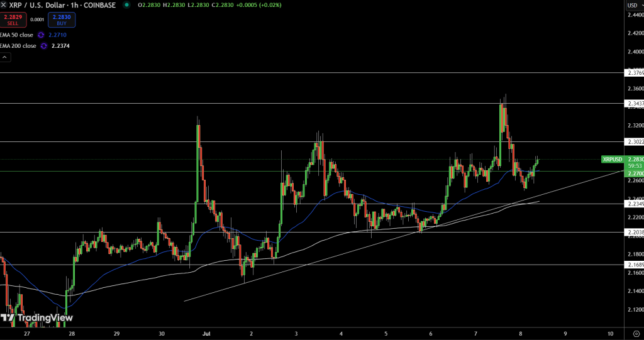
Task: Click the 2.3437 price level label
Action: (x=634, y=104)
